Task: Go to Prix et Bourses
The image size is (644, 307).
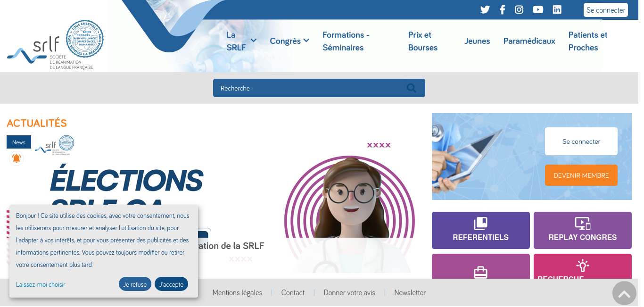Action: tap(423, 41)
